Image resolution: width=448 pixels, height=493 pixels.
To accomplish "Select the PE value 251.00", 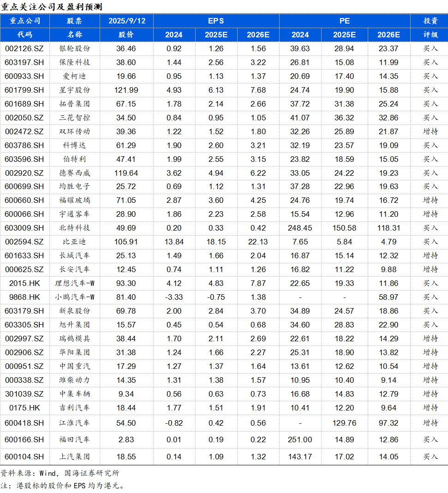I will (300, 440).
